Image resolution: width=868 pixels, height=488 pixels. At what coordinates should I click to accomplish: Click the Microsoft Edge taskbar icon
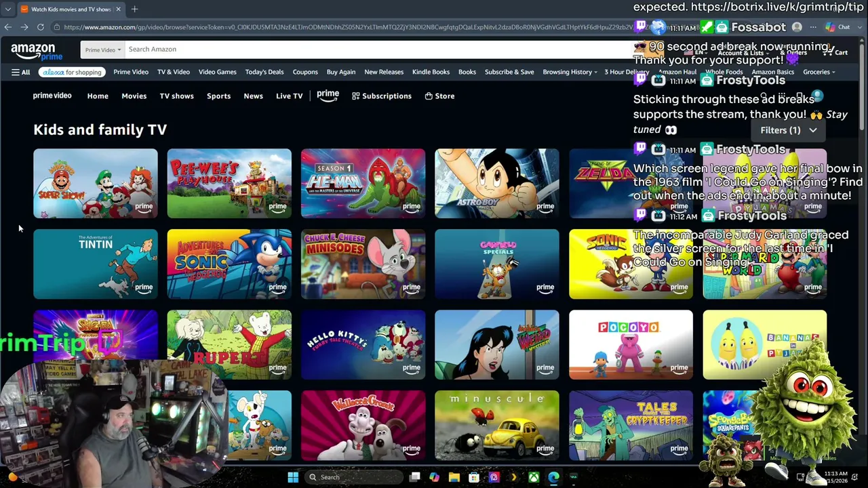click(x=553, y=477)
